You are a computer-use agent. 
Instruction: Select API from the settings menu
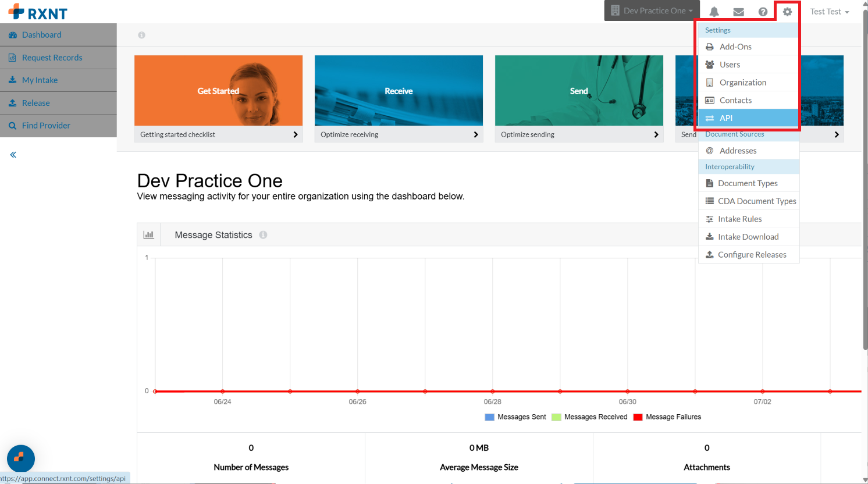tap(748, 118)
